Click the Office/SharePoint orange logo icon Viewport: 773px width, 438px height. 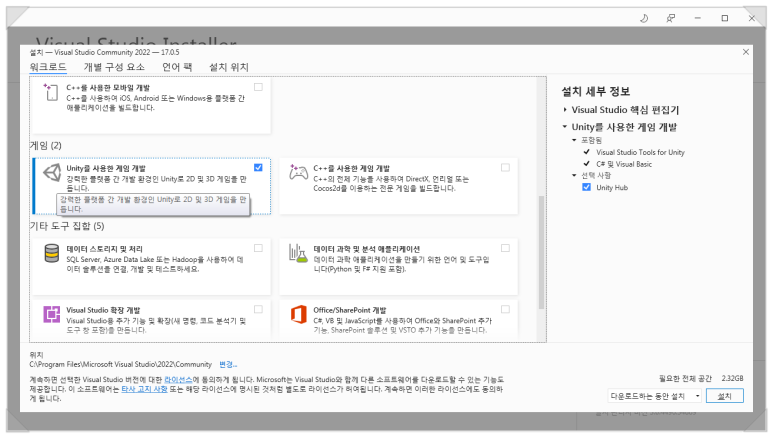pyautogui.click(x=298, y=314)
